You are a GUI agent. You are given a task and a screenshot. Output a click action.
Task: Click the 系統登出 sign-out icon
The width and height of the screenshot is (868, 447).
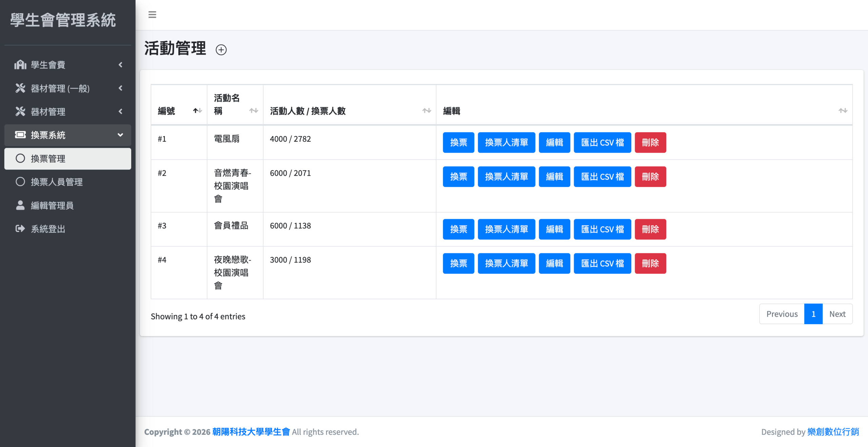tap(20, 229)
